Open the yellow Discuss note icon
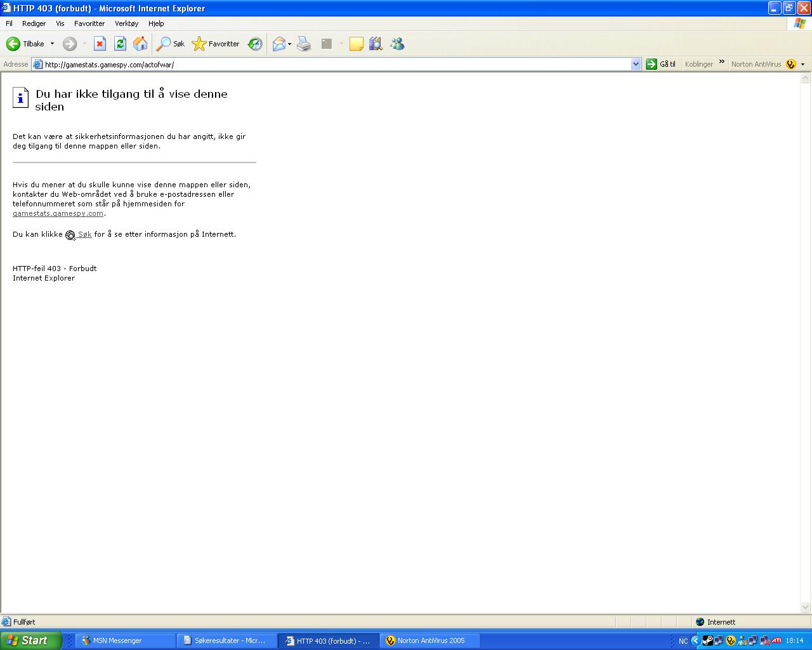 357,44
